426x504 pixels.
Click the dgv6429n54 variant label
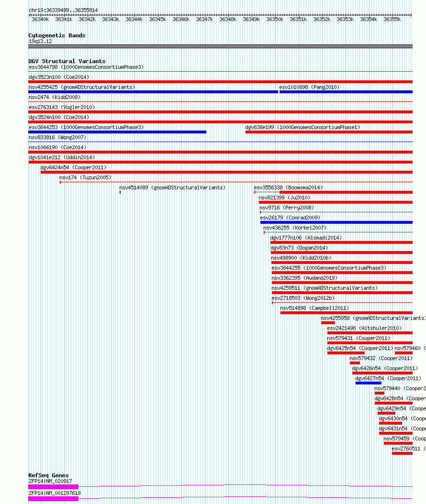(x=401, y=408)
